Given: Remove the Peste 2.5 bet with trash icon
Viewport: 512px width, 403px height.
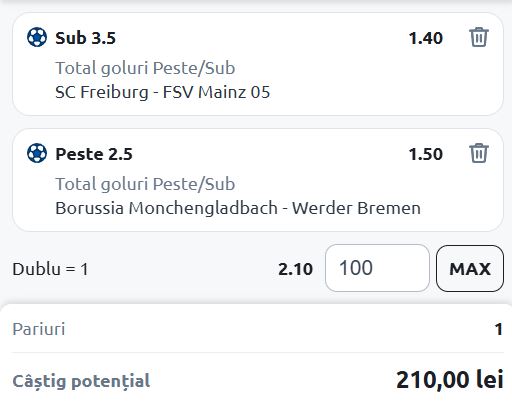Looking at the screenshot, I should (479, 153).
